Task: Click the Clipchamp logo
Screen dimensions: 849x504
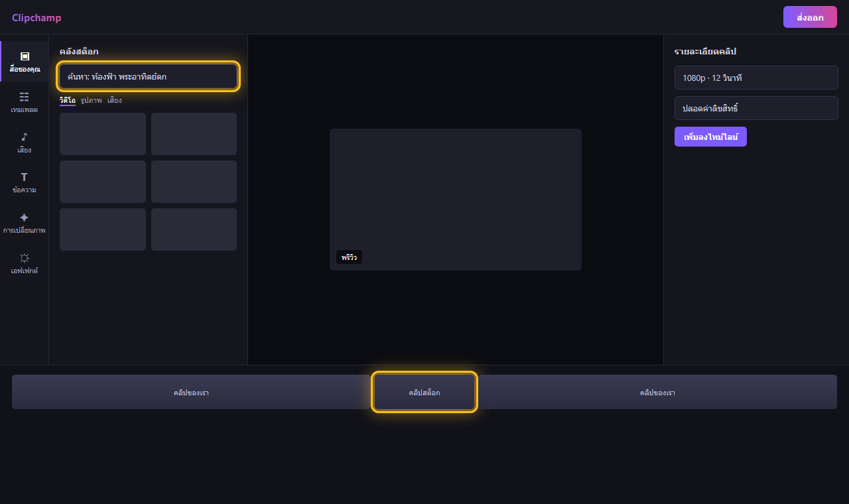Action: 36,18
